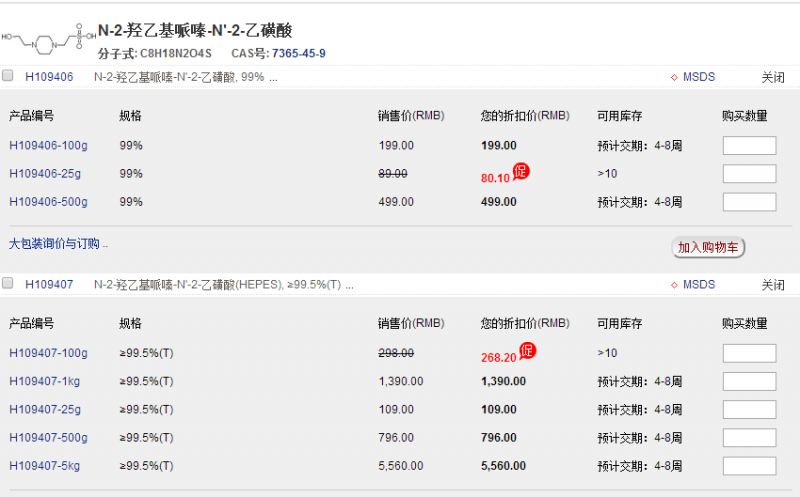This screenshot has height=497, width=800.
Task: Open the H109407 product number link
Action: [x=49, y=285]
